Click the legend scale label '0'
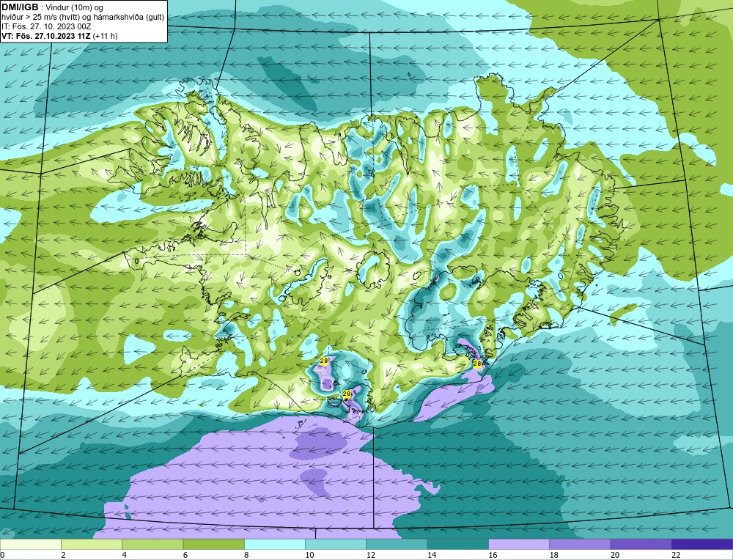The image size is (733, 560). tap(2, 555)
